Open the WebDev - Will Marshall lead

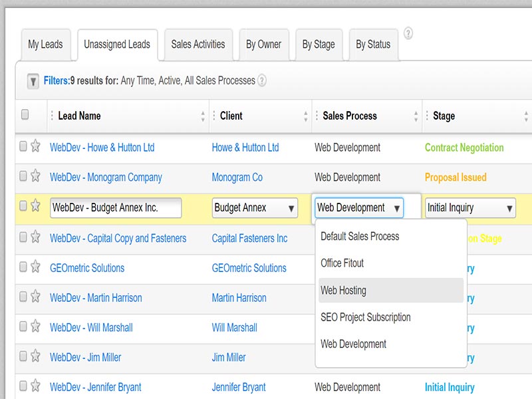coord(91,327)
